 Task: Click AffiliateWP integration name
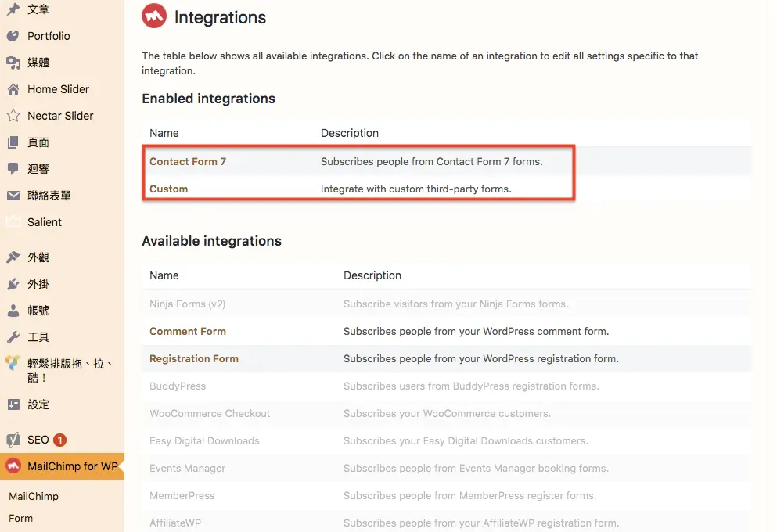175,523
